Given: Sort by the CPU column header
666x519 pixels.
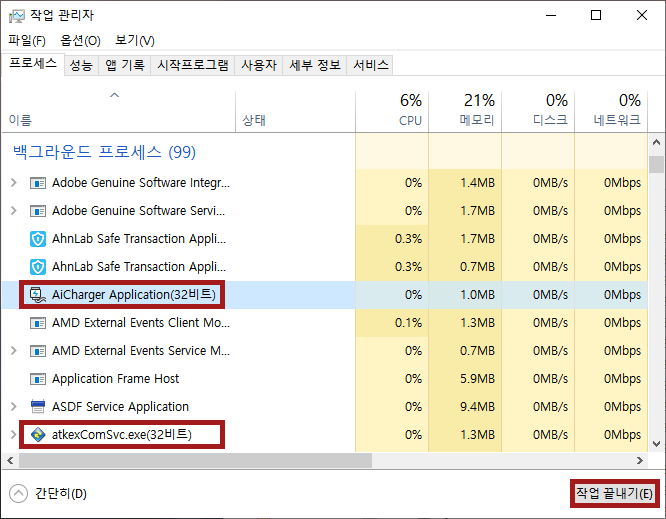Looking at the screenshot, I should (x=392, y=112).
